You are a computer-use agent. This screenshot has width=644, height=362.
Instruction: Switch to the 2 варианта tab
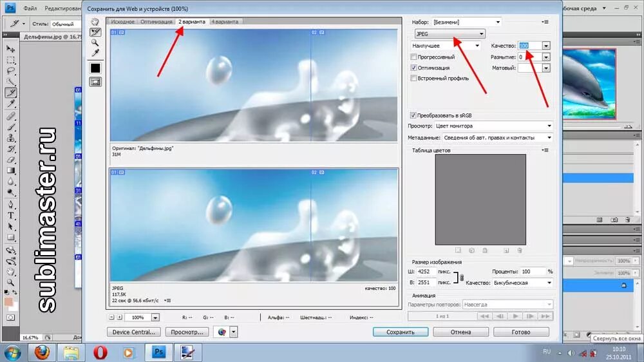click(x=191, y=22)
